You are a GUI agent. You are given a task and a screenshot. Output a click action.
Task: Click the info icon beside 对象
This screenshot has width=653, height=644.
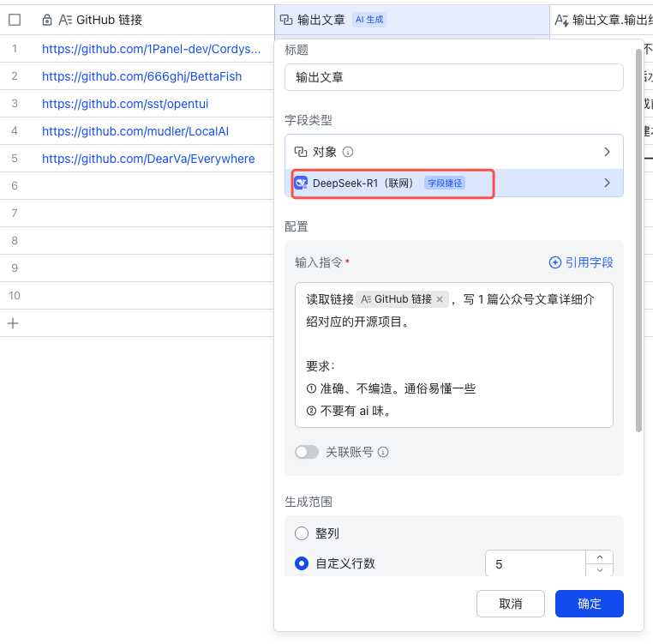pos(348,152)
